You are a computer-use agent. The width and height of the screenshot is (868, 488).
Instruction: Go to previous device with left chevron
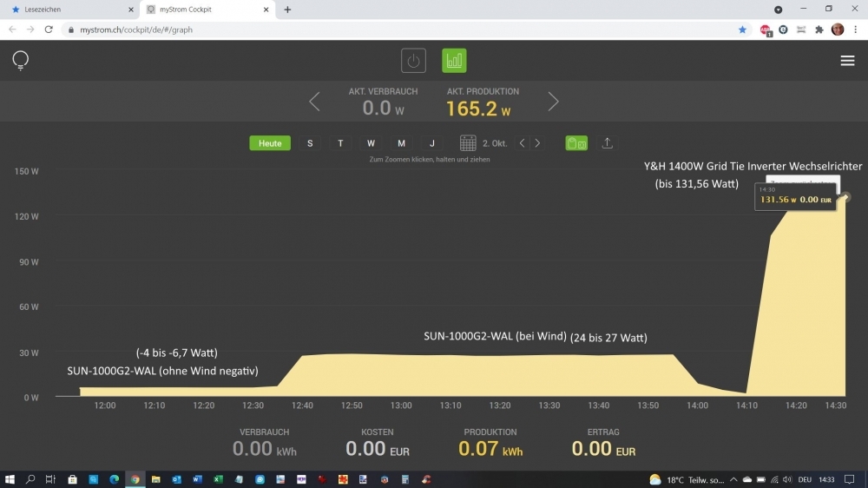click(x=314, y=102)
